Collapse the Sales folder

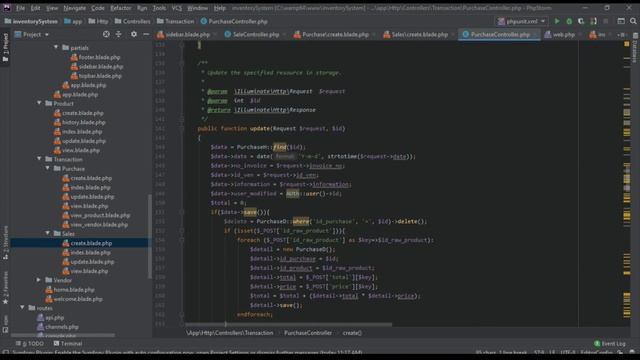[x=48, y=233]
